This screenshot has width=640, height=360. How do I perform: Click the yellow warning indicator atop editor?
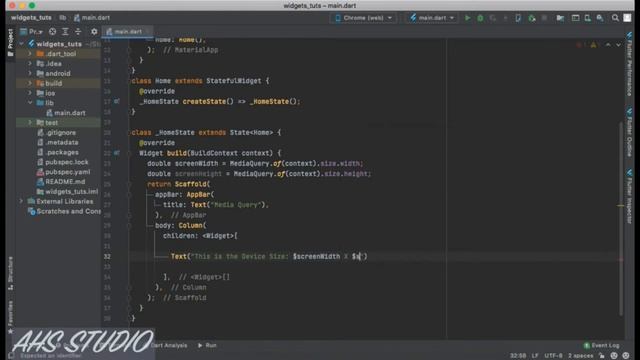[x=593, y=45]
